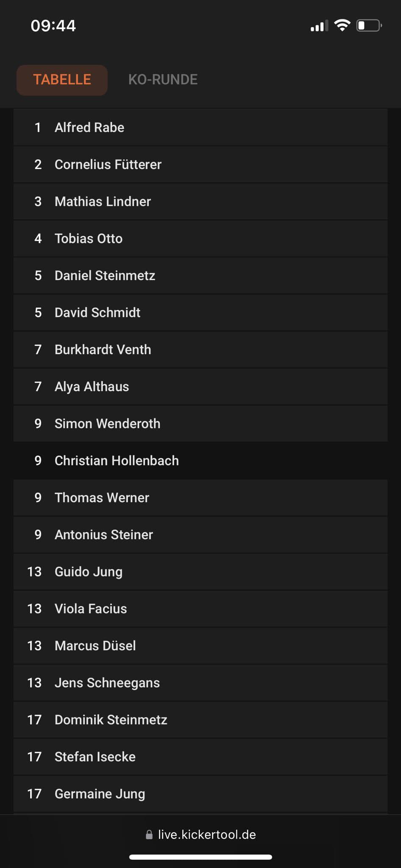Screen dimensions: 401x868
Task: Choose Viola Facius in the table
Action: (x=200, y=609)
